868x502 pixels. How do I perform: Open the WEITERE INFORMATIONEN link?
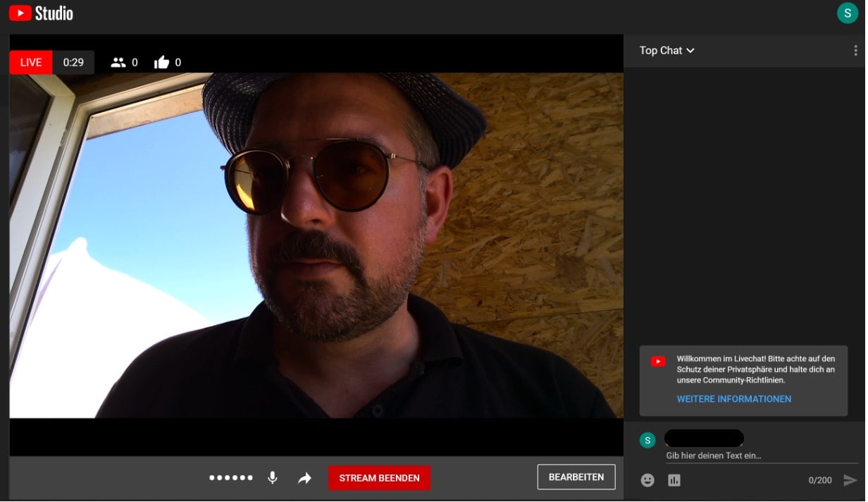click(x=733, y=398)
